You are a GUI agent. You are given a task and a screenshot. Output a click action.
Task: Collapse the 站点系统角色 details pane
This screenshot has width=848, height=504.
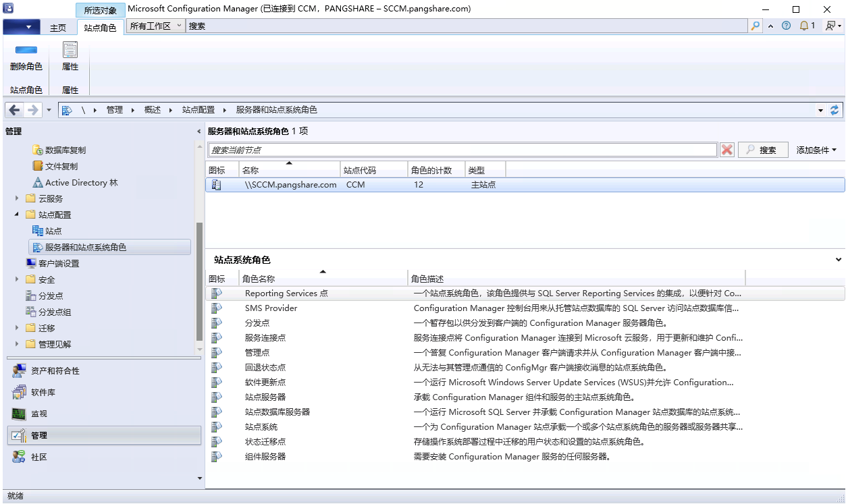(839, 260)
